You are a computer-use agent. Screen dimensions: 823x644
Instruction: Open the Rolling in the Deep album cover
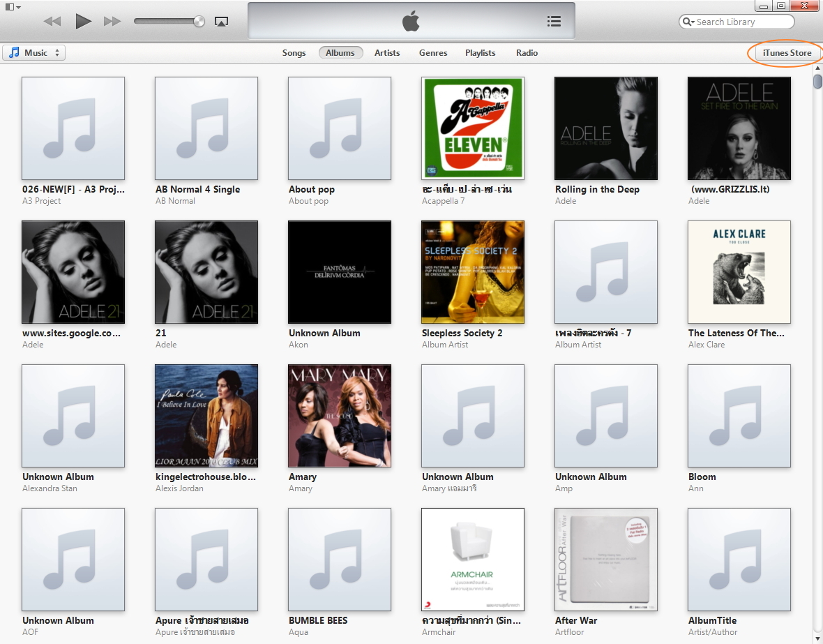(606, 128)
